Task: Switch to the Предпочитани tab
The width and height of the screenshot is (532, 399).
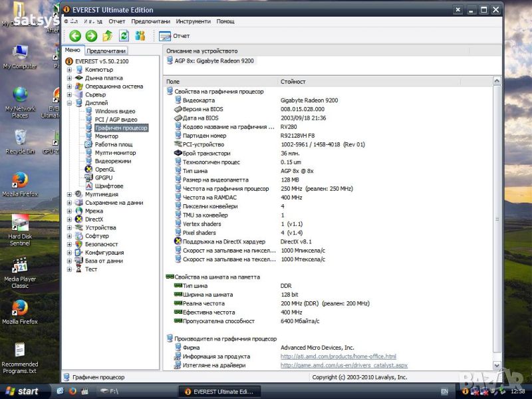Action: (106, 51)
